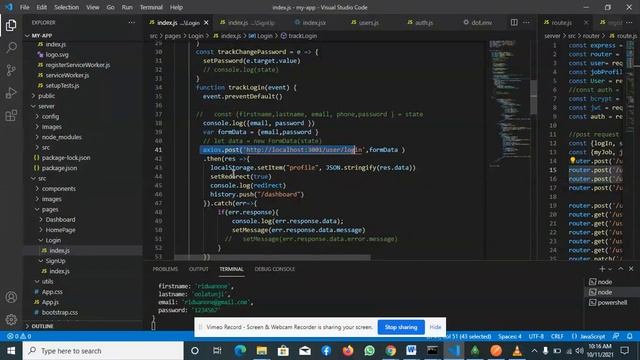Open the Accounts menu icon
The width and height of the screenshot is (640, 360).
coord(11,297)
